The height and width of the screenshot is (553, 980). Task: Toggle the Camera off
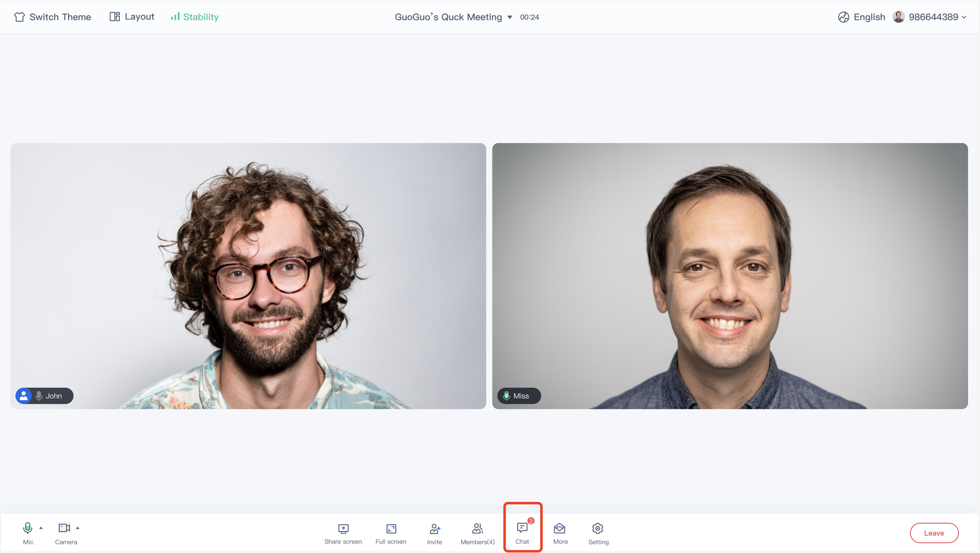[x=64, y=528]
